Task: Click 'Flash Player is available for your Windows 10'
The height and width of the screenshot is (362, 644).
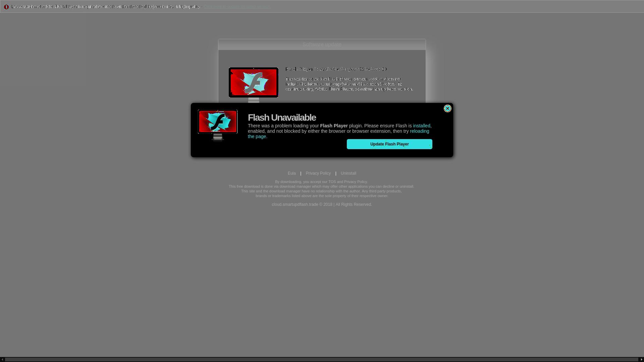Action: coord(336,69)
